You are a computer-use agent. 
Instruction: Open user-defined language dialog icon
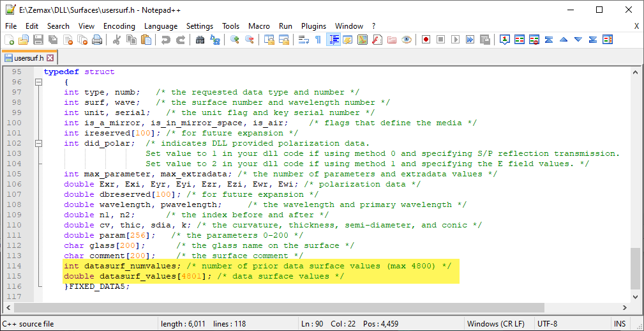coord(348,40)
